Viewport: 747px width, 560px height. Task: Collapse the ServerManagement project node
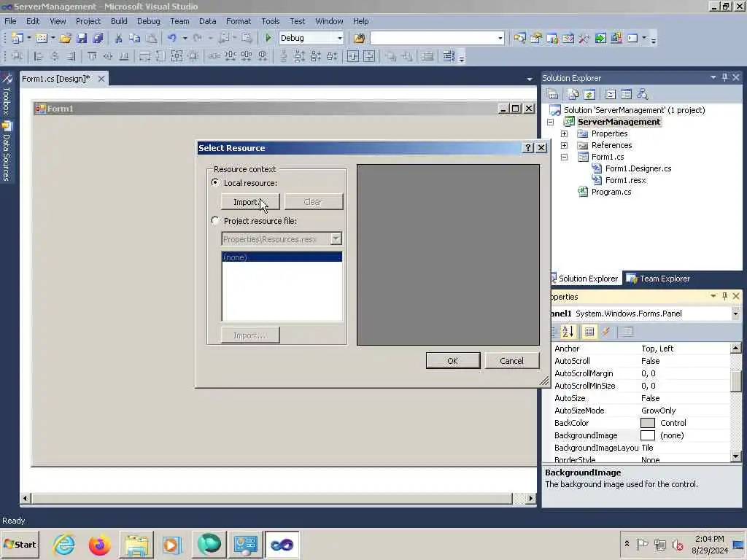click(x=550, y=122)
